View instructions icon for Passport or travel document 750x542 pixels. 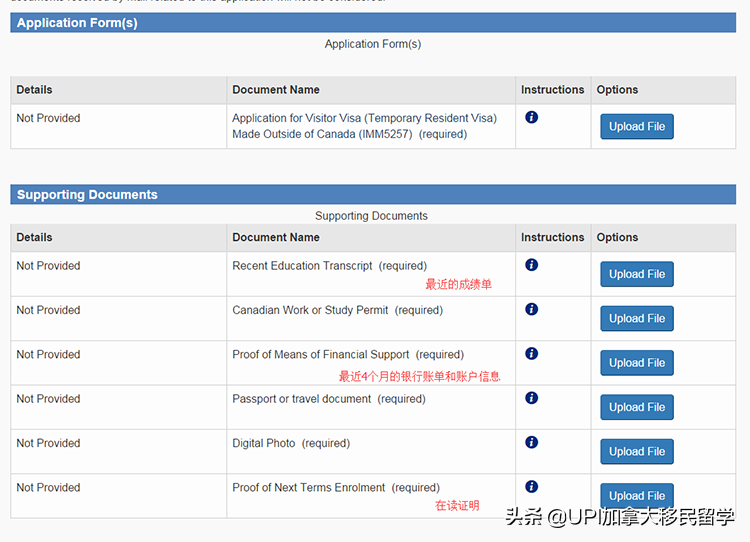(x=531, y=398)
